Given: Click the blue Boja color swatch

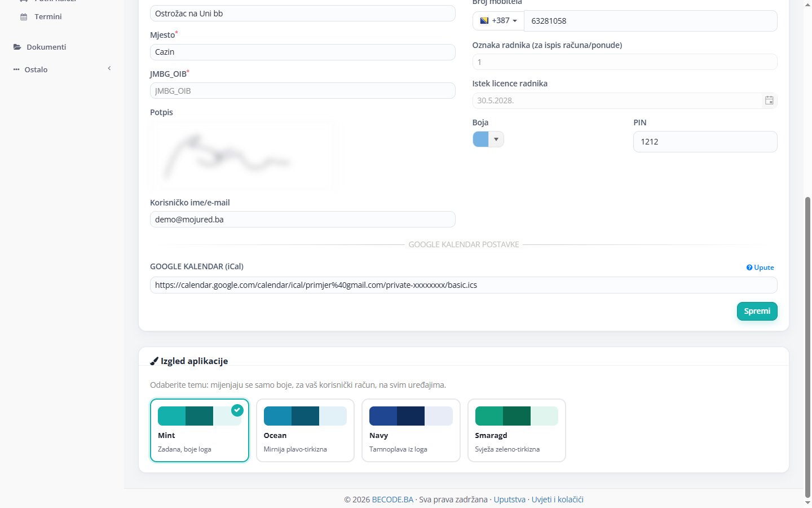Looking at the screenshot, I should pos(480,139).
